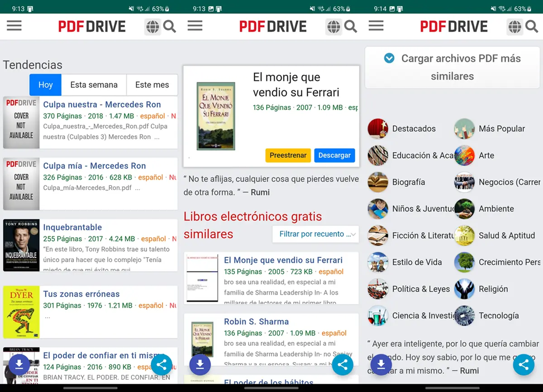Tap the search magnifier above the Ferrari book card
This screenshot has width=543, height=392.
click(x=351, y=27)
